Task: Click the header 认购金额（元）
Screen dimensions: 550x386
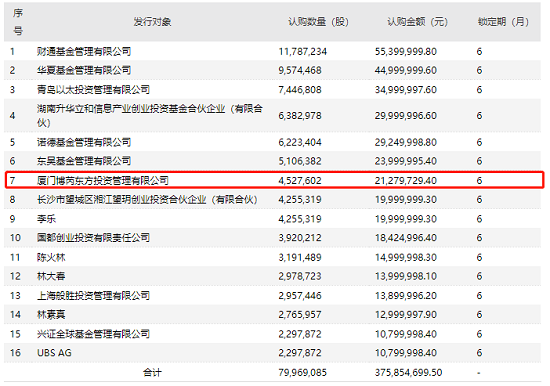Action: (x=417, y=22)
